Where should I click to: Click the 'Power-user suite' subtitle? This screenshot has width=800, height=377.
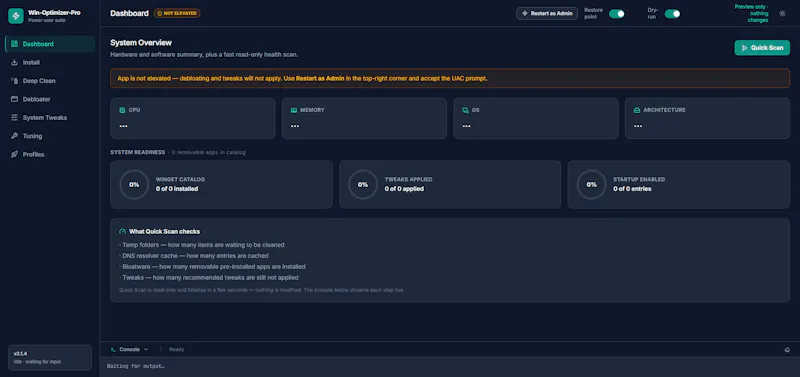(46, 20)
